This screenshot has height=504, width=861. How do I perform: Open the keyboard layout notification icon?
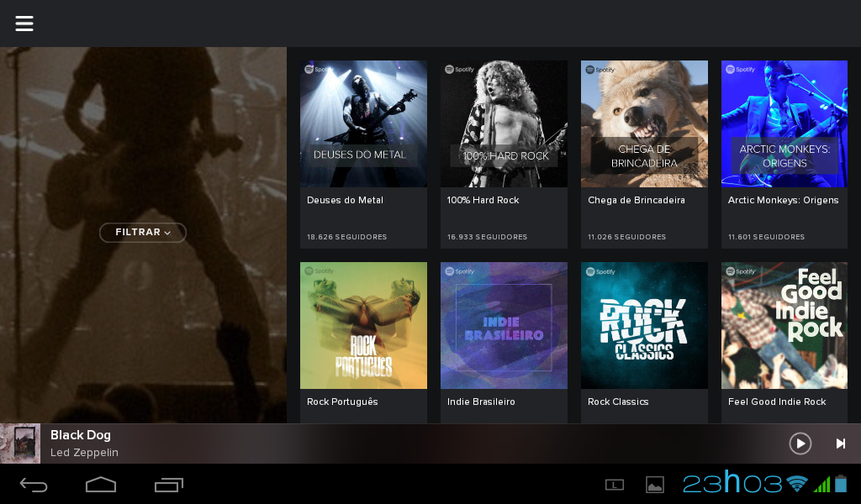[615, 484]
